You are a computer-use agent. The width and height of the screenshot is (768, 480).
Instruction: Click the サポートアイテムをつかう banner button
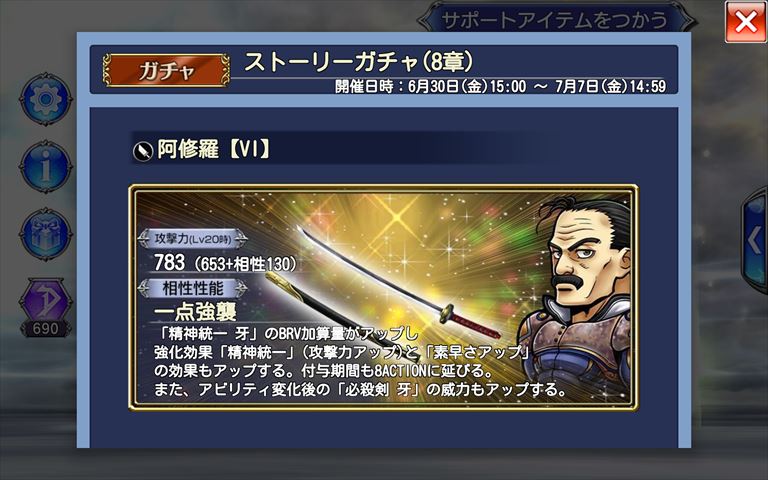[555, 21]
